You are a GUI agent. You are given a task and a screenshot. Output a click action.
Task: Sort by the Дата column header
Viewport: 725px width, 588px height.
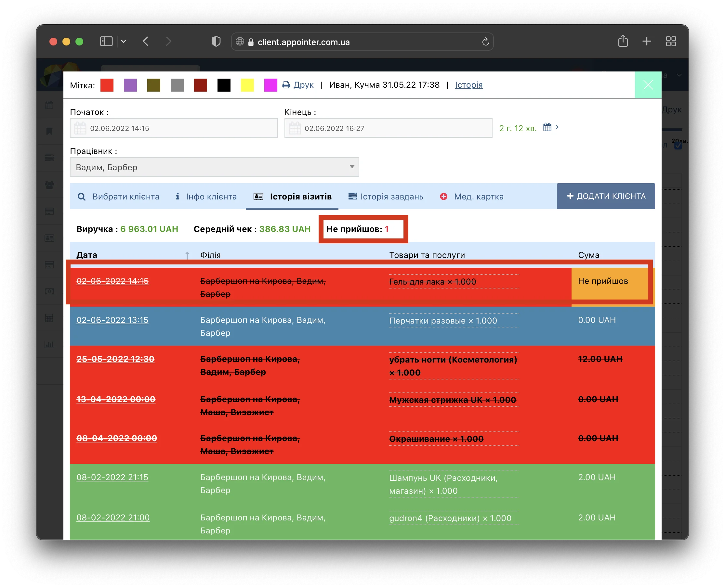click(87, 255)
